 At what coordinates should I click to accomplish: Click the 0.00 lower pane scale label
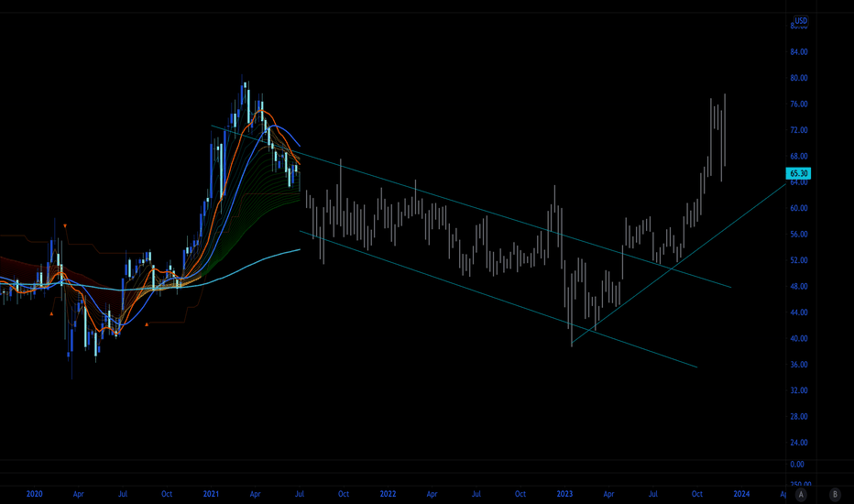click(x=797, y=465)
